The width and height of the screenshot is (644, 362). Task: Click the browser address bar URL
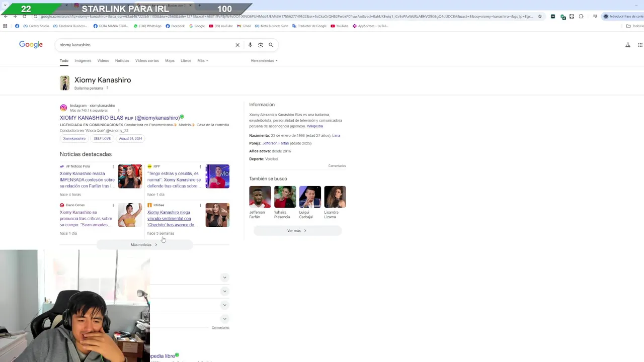[287, 17]
